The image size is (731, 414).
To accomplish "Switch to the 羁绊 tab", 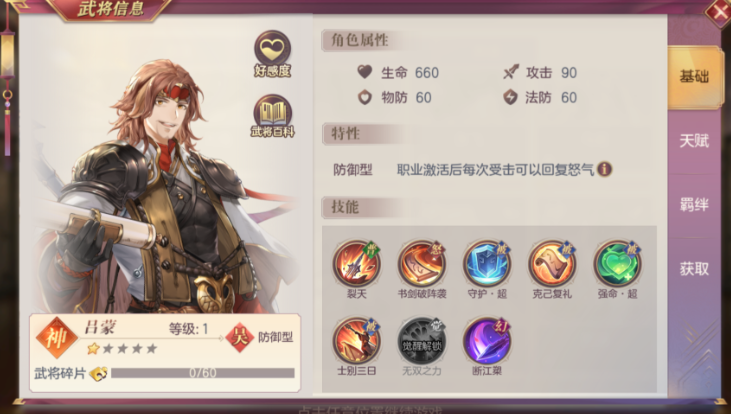I will tap(694, 205).
